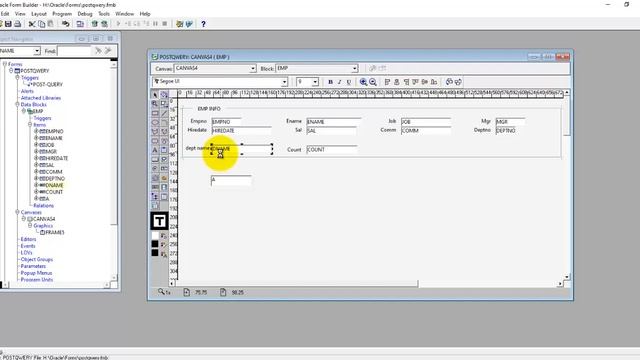This screenshot has height=360, width=640.
Task: Select FRAME5 under Graphics in navigator
Action: pyautogui.click(x=55, y=232)
